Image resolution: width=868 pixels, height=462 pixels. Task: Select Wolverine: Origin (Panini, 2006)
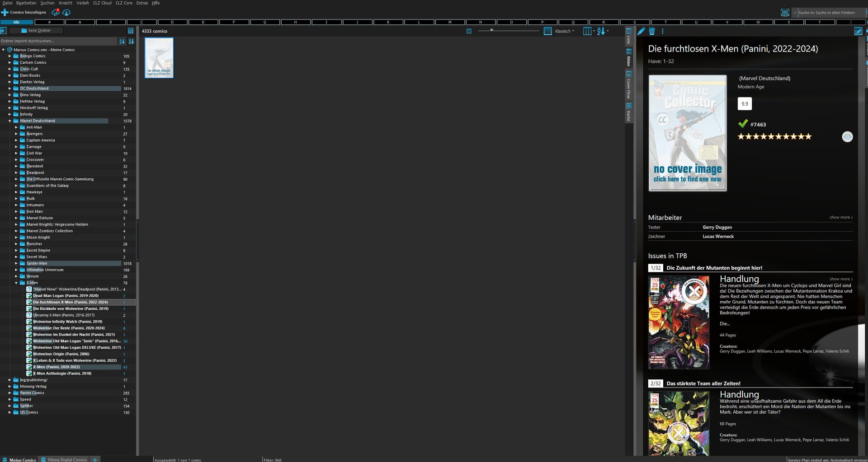point(61,354)
